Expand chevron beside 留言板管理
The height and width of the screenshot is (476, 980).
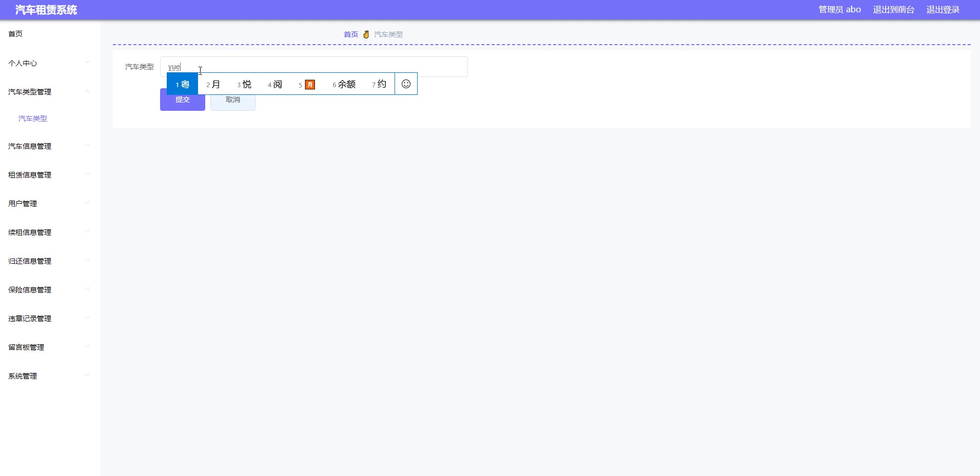[x=87, y=347]
